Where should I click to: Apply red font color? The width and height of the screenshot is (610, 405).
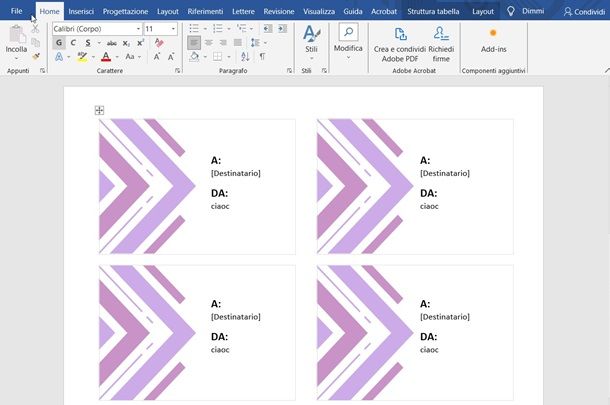click(x=106, y=57)
